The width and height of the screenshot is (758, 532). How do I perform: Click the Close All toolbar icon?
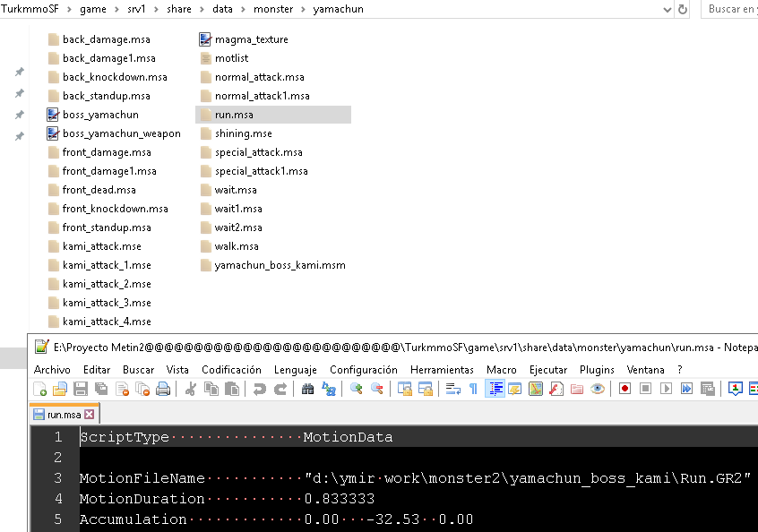click(142, 389)
